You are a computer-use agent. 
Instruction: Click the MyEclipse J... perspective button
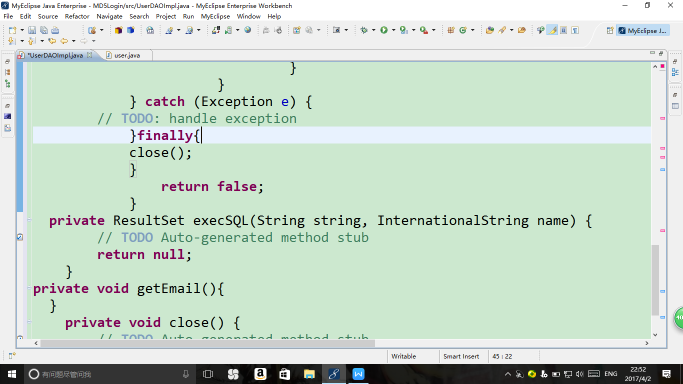tap(642, 30)
